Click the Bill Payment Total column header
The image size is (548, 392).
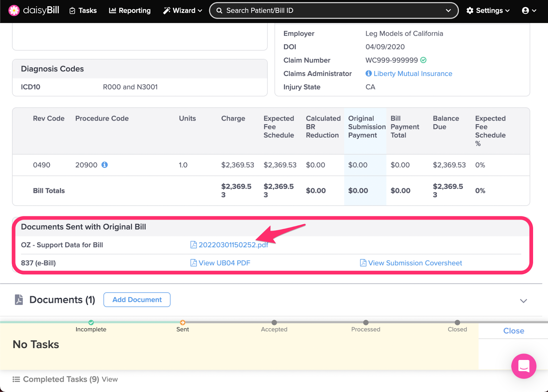405,127
